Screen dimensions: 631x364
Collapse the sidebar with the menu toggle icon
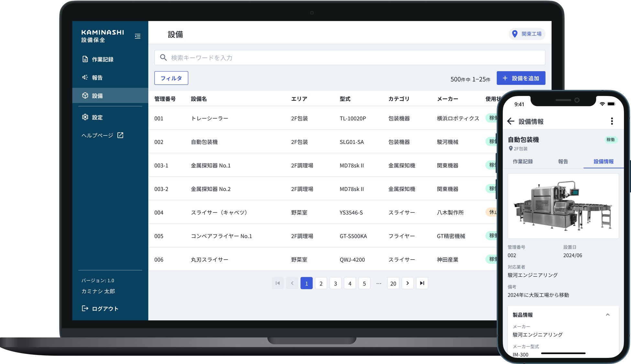pyautogui.click(x=138, y=36)
